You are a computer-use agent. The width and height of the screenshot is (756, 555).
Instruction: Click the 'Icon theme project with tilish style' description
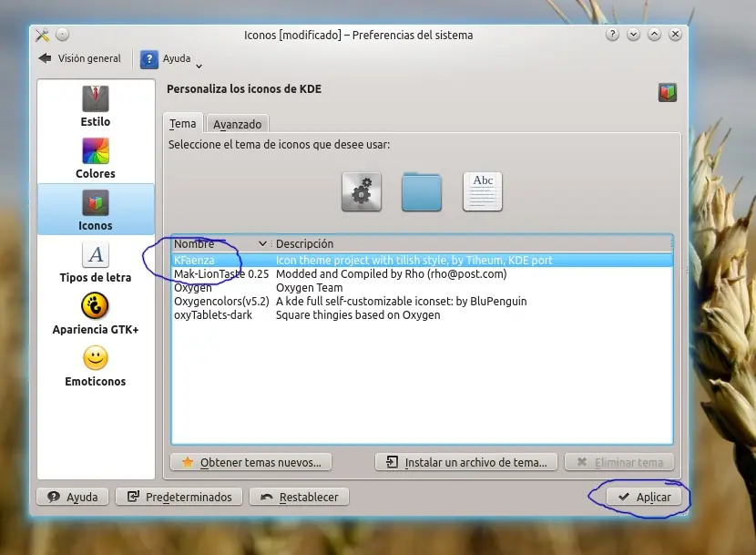tap(414, 260)
